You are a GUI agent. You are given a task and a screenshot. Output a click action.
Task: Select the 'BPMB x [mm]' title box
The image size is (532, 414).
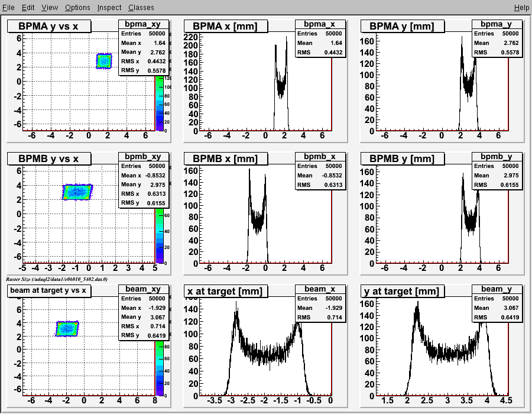pyautogui.click(x=226, y=159)
